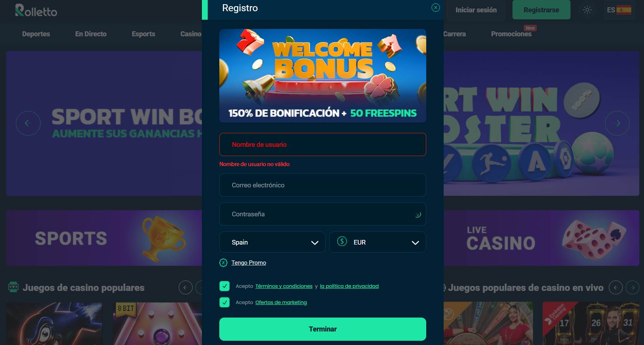Click the promo code badge icon
The width and height of the screenshot is (644, 345).
click(223, 263)
